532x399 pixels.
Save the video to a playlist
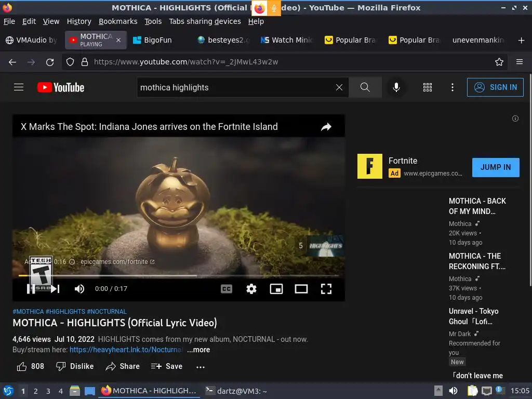point(167,366)
